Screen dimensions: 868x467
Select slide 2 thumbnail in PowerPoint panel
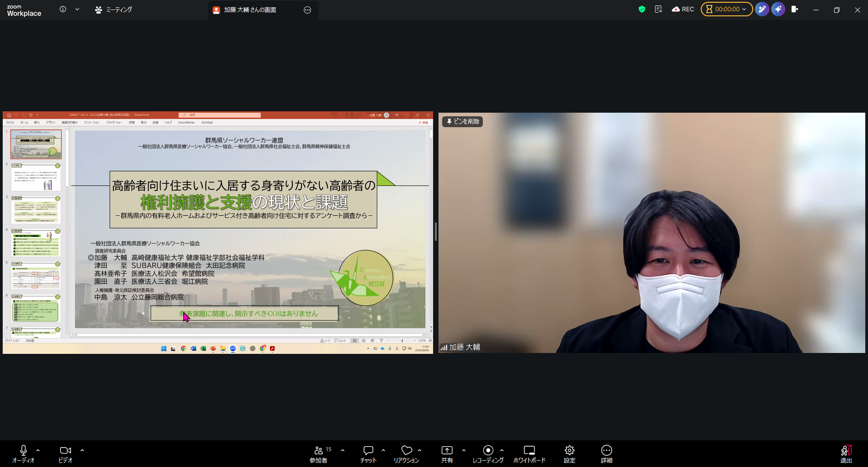[x=36, y=177]
